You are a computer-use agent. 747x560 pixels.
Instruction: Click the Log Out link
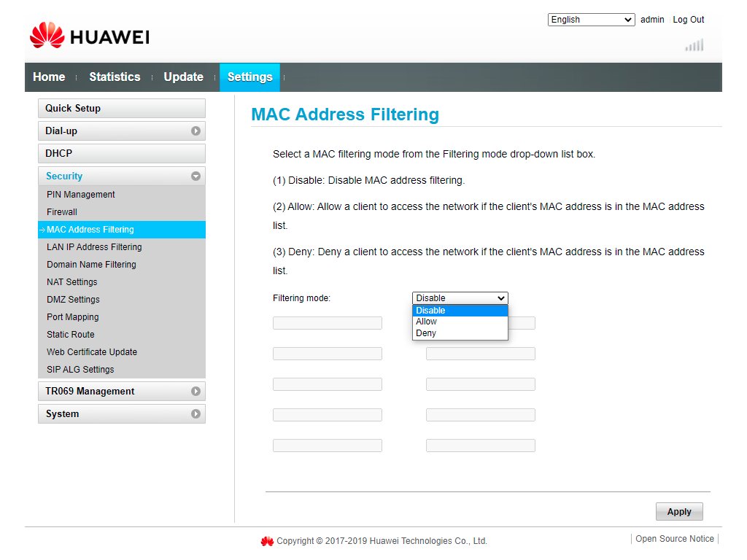click(x=688, y=20)
